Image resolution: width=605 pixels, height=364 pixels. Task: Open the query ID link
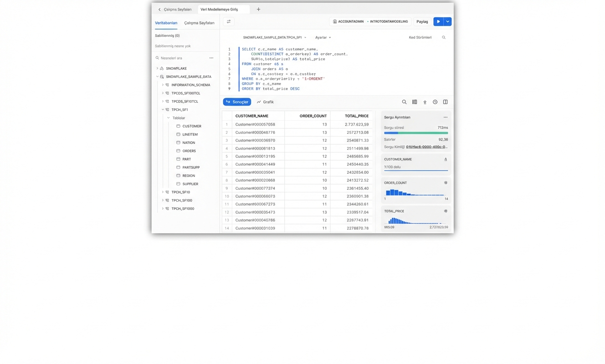pyautogui.click(x=426, y=147)
